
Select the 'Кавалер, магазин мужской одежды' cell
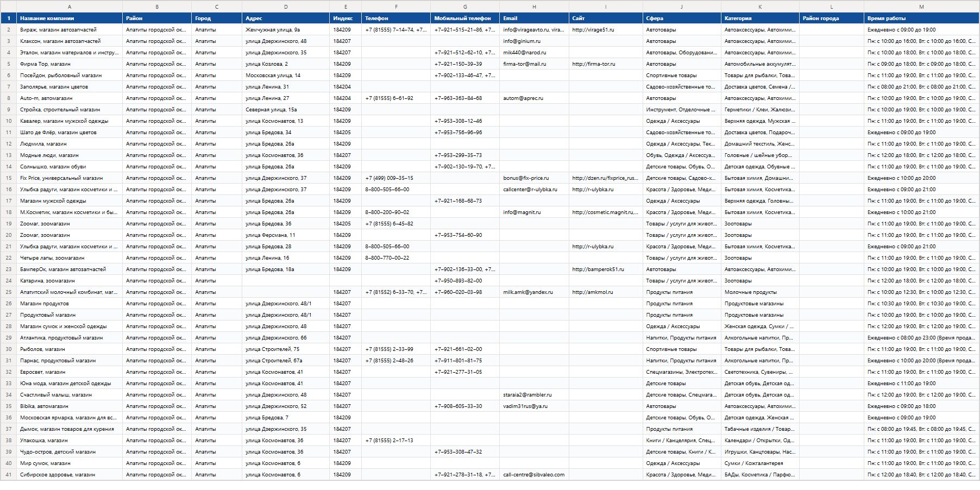pyautogui.click(x=70, y=121)
